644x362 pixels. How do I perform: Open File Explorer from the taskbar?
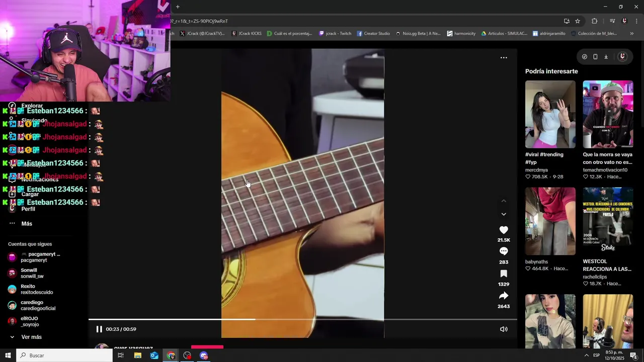coord(137,355)
